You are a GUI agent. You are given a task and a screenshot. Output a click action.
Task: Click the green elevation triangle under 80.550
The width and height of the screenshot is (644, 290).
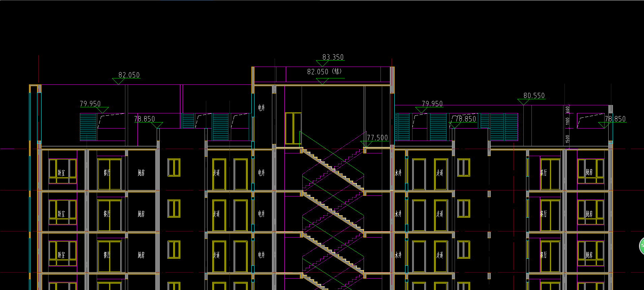coord(523,102)
